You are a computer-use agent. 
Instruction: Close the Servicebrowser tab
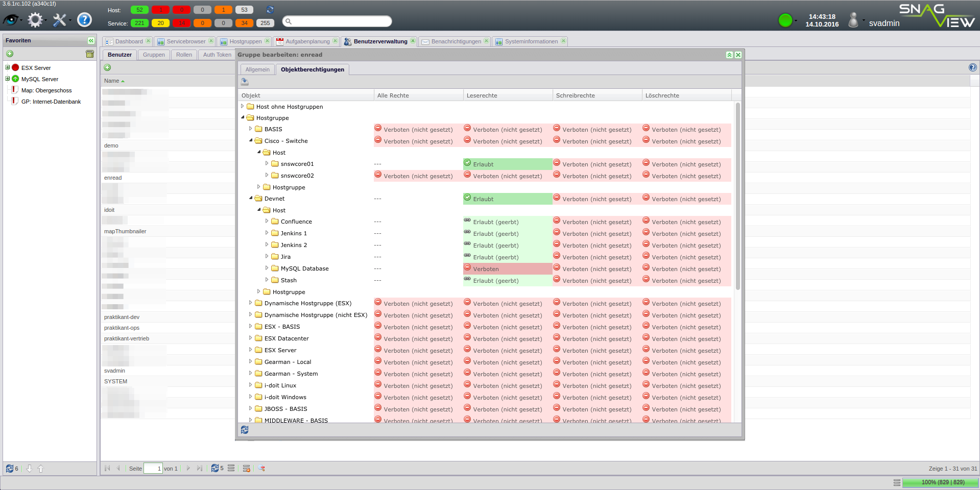tap(211, 41)
